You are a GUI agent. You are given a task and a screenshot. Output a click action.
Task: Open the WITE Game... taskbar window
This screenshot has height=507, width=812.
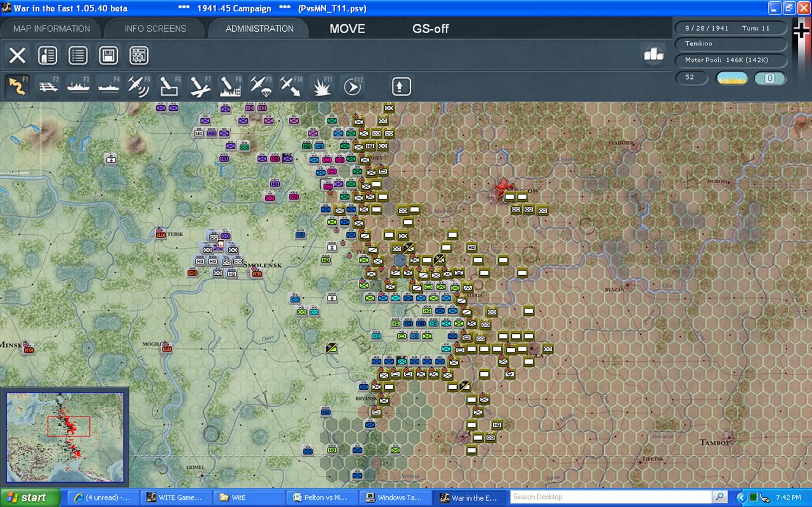[x=175, y=497]
